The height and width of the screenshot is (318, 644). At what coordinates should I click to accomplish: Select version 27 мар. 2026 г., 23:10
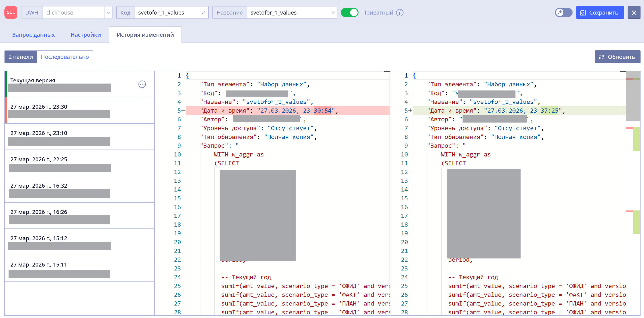pyautogui.click(x=80, y=137)
